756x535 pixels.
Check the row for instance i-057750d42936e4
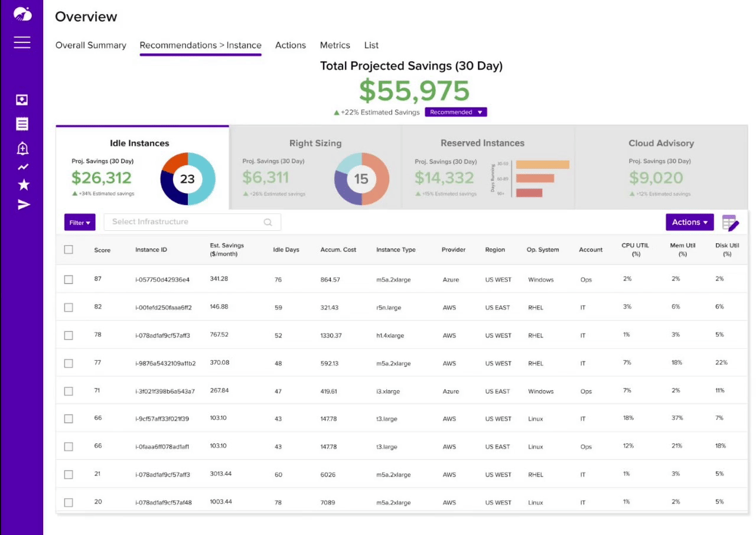[x=69, y=279]
